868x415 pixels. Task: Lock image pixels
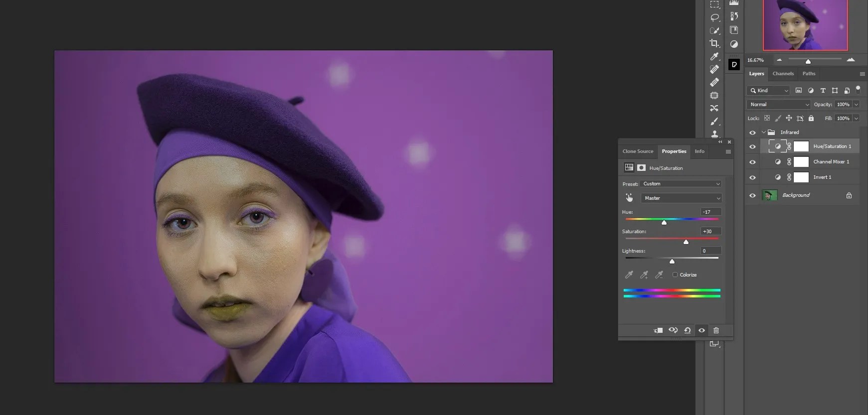tap(778, 118)
